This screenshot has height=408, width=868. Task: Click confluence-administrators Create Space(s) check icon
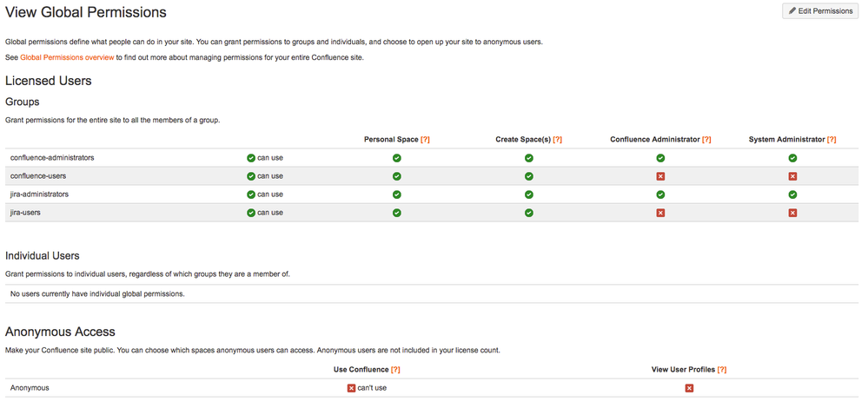529,158
